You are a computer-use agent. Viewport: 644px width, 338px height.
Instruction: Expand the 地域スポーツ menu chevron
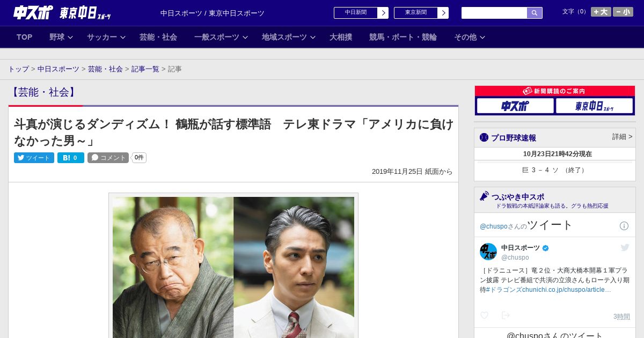tap(313, 38)
